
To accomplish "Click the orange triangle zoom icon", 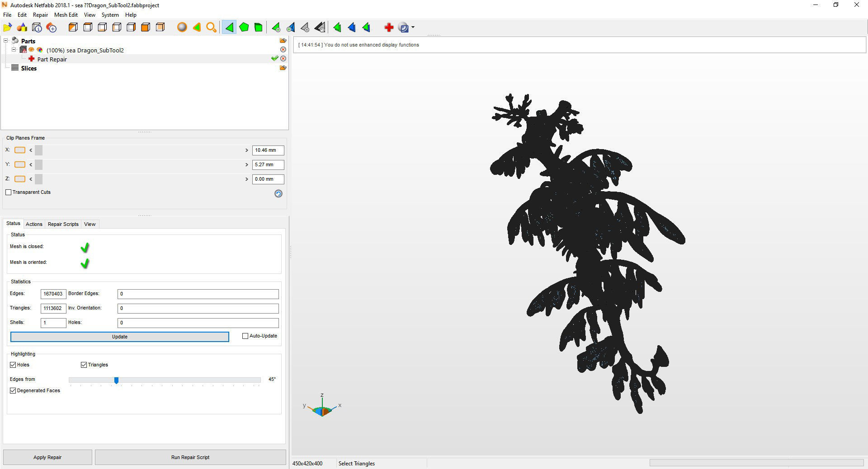I will (x=197, y=28).
